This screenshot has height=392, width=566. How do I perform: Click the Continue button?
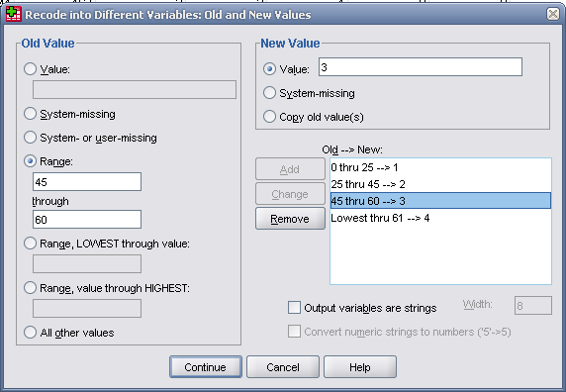(x=206, y=367)
